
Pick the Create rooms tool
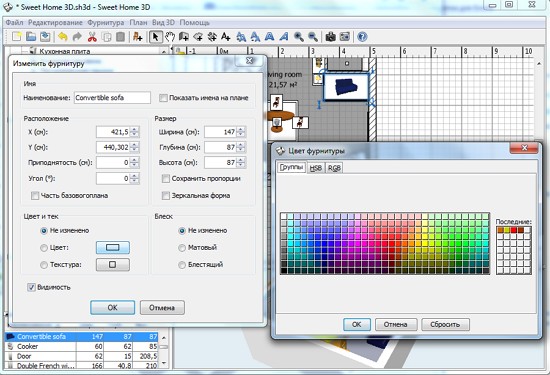click(x=198, y=36)
